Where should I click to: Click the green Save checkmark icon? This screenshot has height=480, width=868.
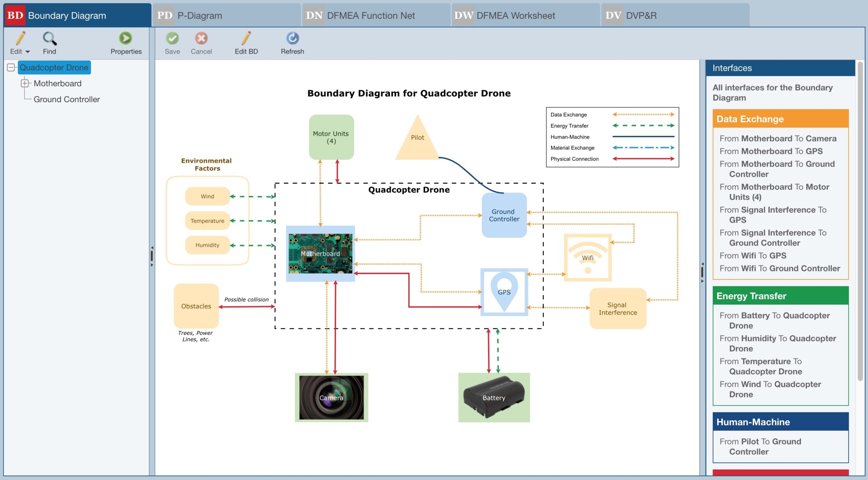[x=172, y=38]
